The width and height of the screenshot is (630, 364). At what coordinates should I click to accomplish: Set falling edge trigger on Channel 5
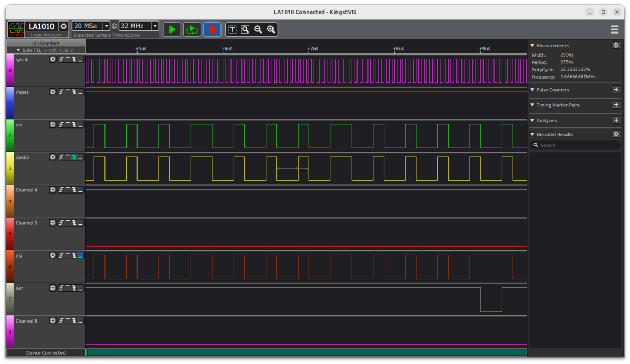click(74, 222)
